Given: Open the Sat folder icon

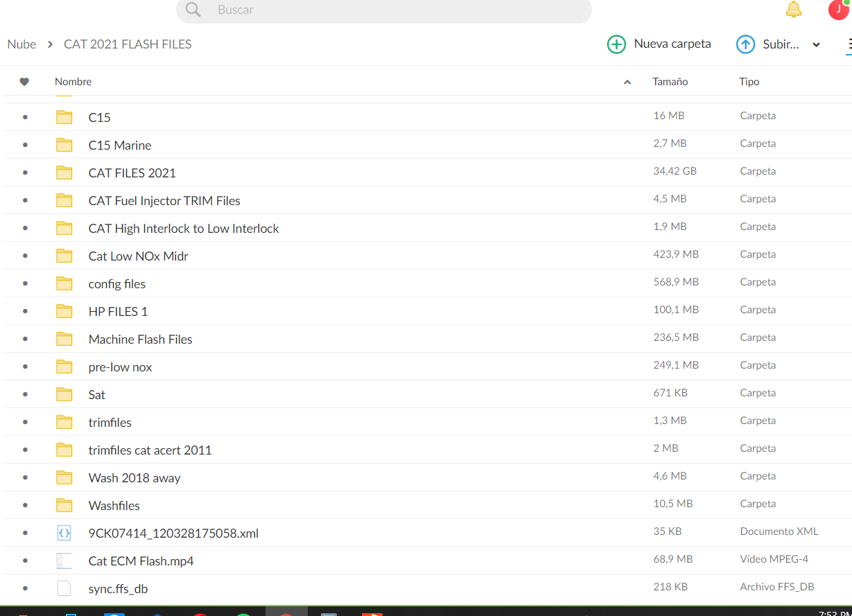Looking at the screenshot, I should click(64, 394).
